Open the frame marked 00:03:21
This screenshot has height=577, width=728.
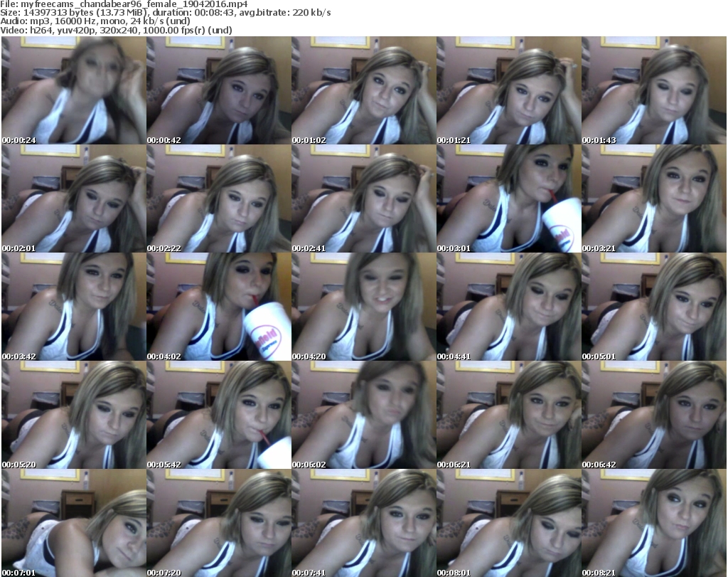click(654, 198)
